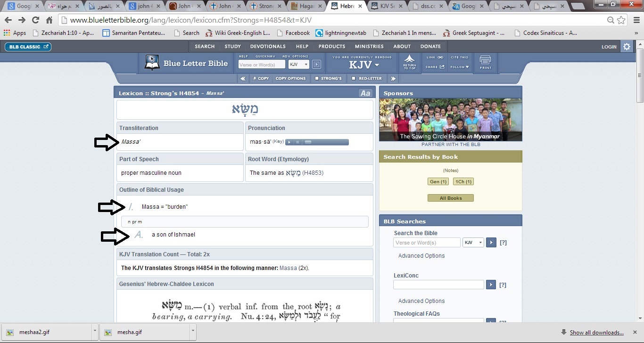This screenshot has width=644, height=343.
Task: Click the right double-arrow in the copy toolbar
Action: pyautogui.click(x=393, y=79)
